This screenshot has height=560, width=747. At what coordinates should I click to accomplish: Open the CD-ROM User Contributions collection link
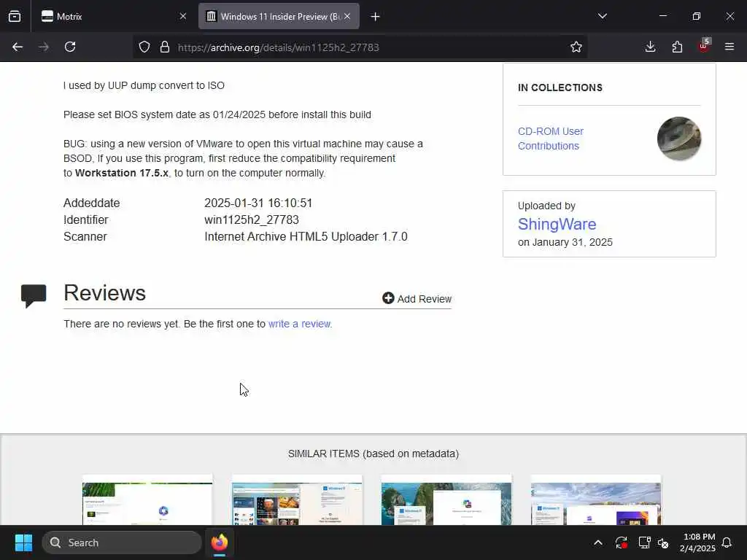coord(550,139)
